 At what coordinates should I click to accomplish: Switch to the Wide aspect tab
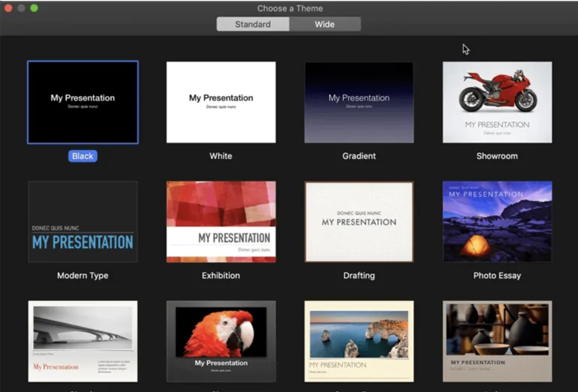click(325, 24)
